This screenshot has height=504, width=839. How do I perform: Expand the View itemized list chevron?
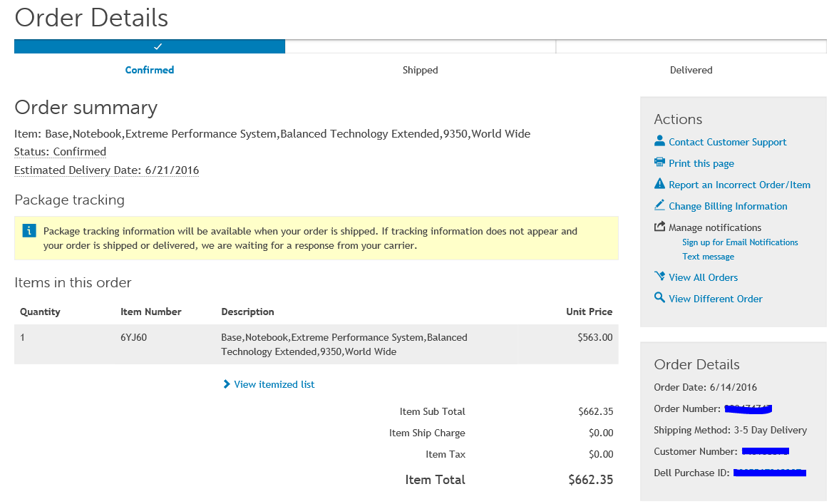point(227,384)
